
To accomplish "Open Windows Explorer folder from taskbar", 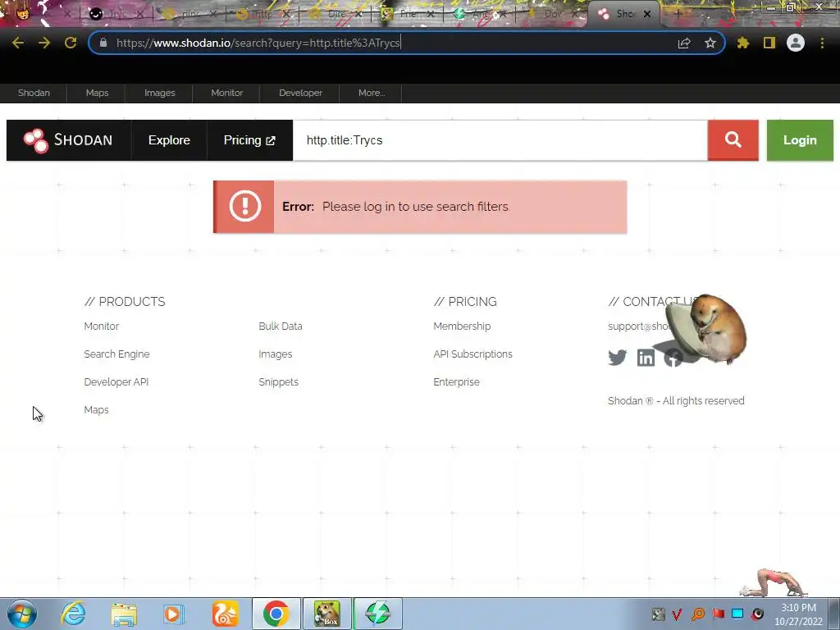I will [x=124, y=614].
